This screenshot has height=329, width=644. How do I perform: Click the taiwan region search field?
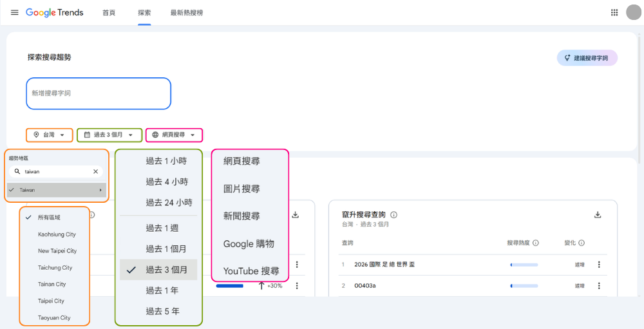coord(56,172)
